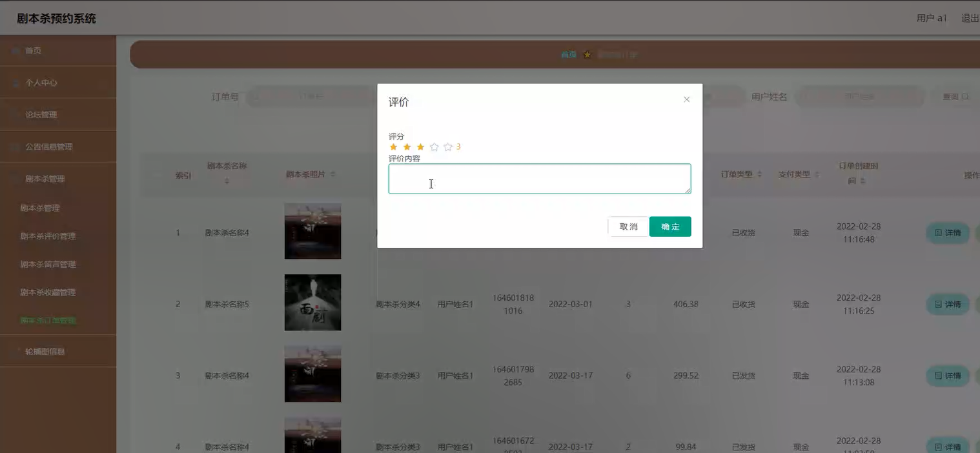The height and width of the screenshot is (453, 980).
Task: Click the 评价内容 text area
Action: (540, 179)
